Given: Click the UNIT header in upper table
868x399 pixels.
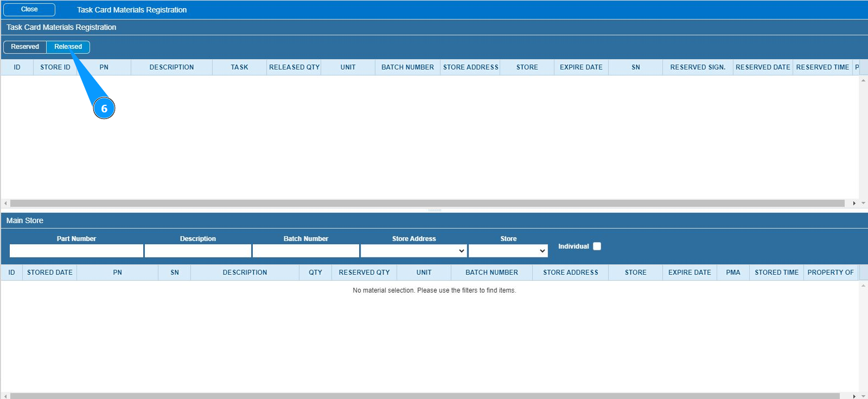Looking at the screenshot, I should 348,67.
